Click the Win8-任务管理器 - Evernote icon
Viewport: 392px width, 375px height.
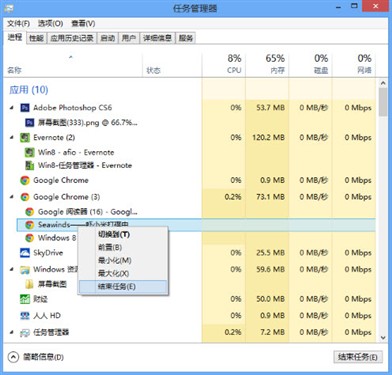click(x=29, y=165)
